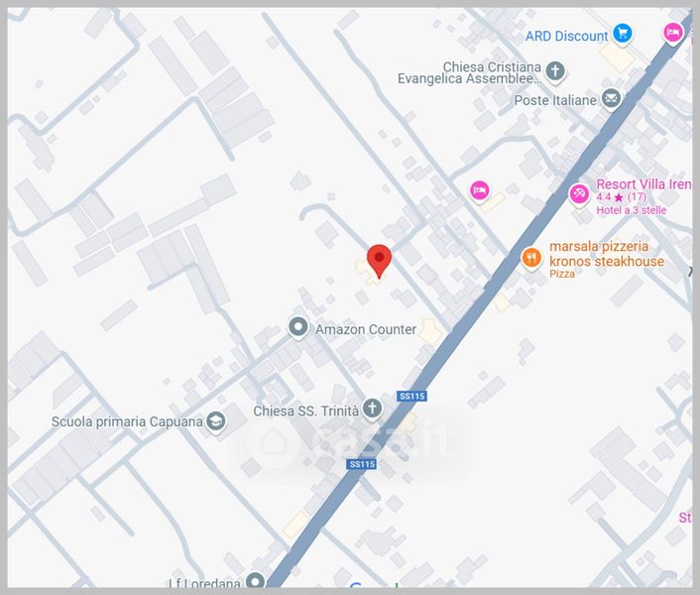
Task: Select the unlabeled pink hotel bed icon left of Resort Villa Irene
Action: [479, 189]
